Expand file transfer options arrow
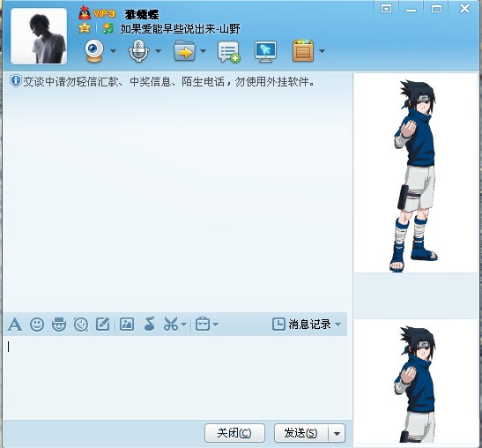The width and height of the screenshot is (482, 448). coord(204,51)
